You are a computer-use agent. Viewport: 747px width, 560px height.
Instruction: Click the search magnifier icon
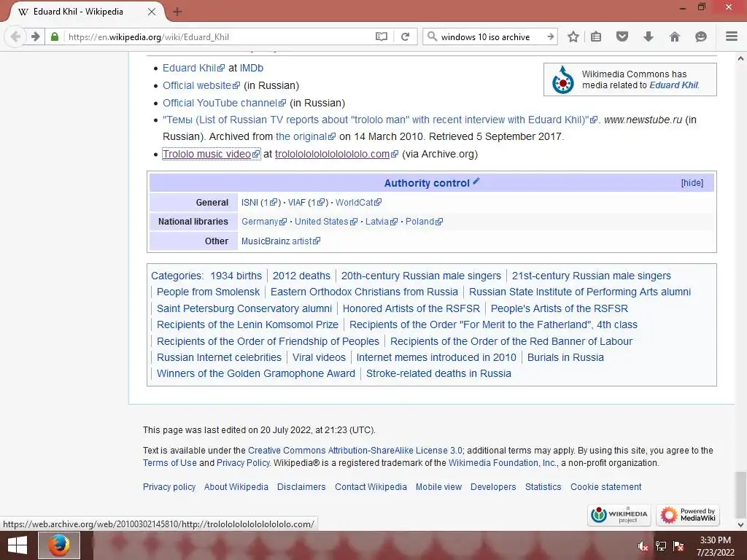coord(432,36)
